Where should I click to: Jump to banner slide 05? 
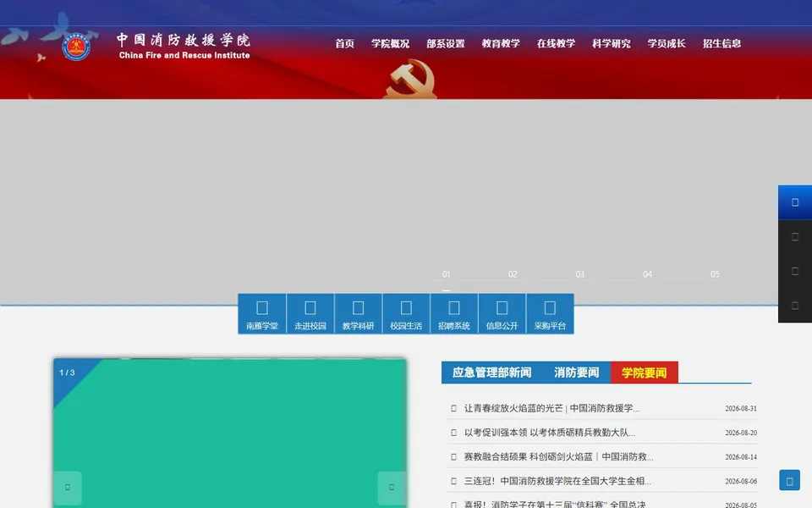715,274
